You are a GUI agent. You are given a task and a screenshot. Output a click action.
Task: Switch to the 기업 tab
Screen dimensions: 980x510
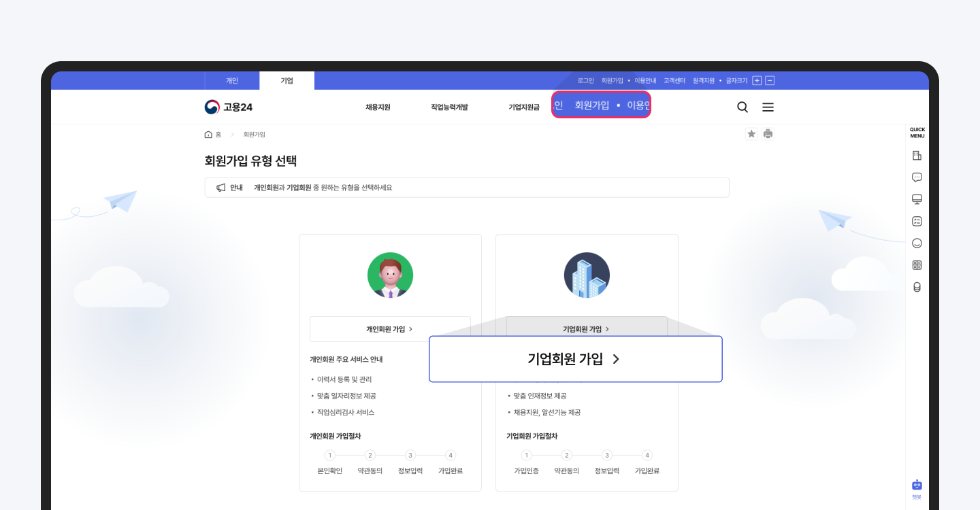(x=287, y=80)
